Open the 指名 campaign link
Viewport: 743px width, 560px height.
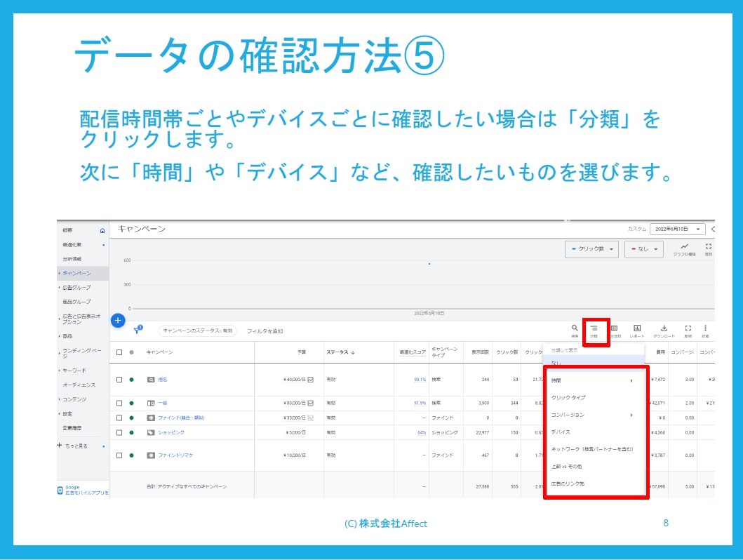(163, 380)
